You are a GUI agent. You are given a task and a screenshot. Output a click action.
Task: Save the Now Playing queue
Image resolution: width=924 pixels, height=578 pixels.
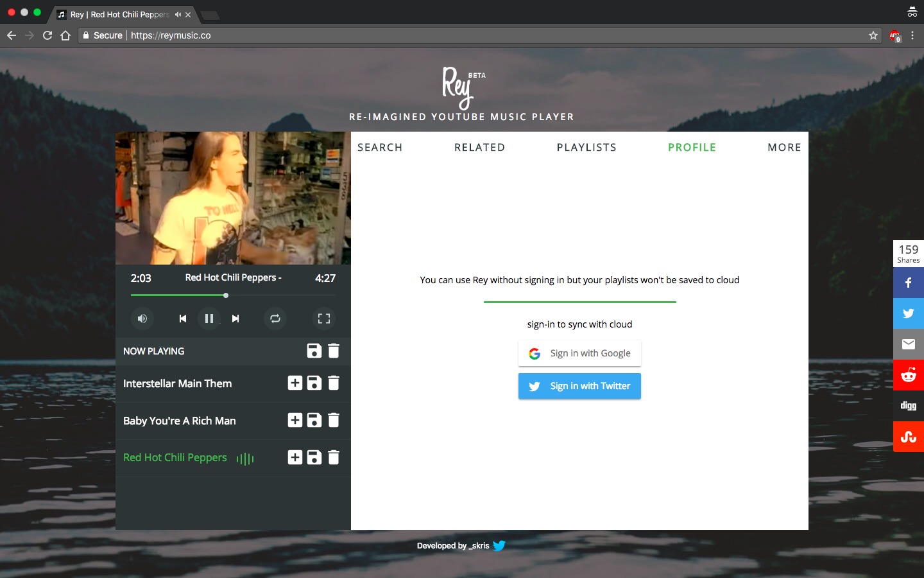tap(314, 351)
